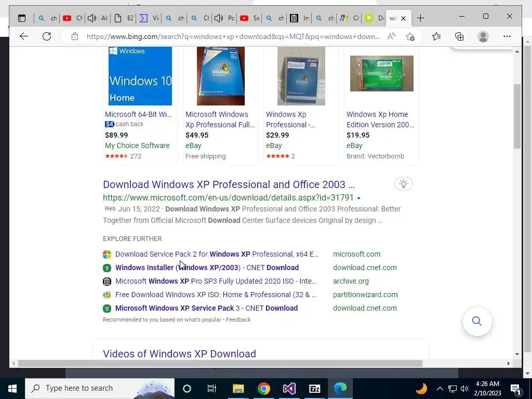Image resolution: width=532 pixels, height=399 pixels.
Task: Click the moon weather icon in tray
Action: (421, 389)
